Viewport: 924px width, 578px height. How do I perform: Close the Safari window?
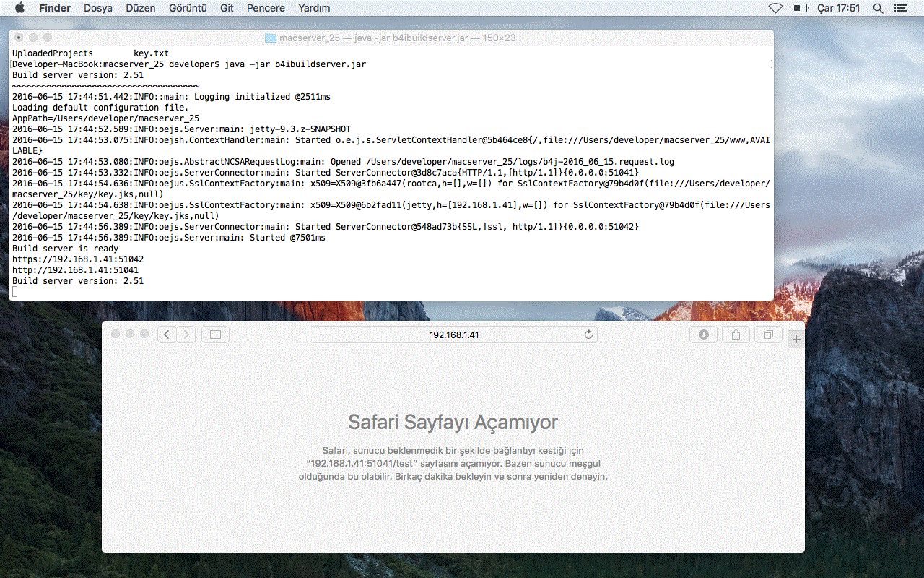115,334
